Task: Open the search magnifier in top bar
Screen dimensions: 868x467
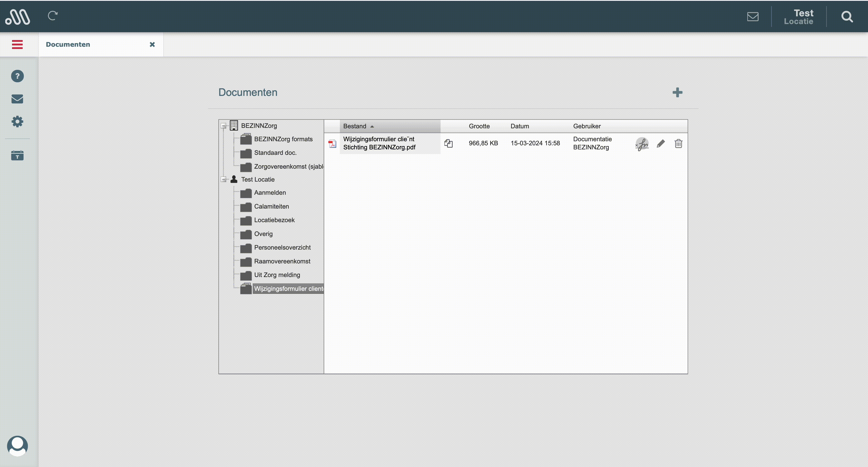Action: (847, 17)
